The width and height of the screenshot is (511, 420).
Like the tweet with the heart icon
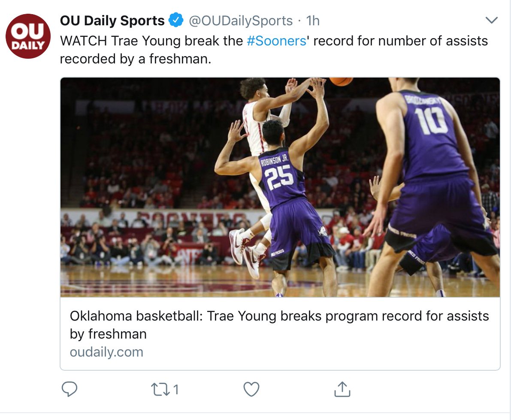coord(251,389)
